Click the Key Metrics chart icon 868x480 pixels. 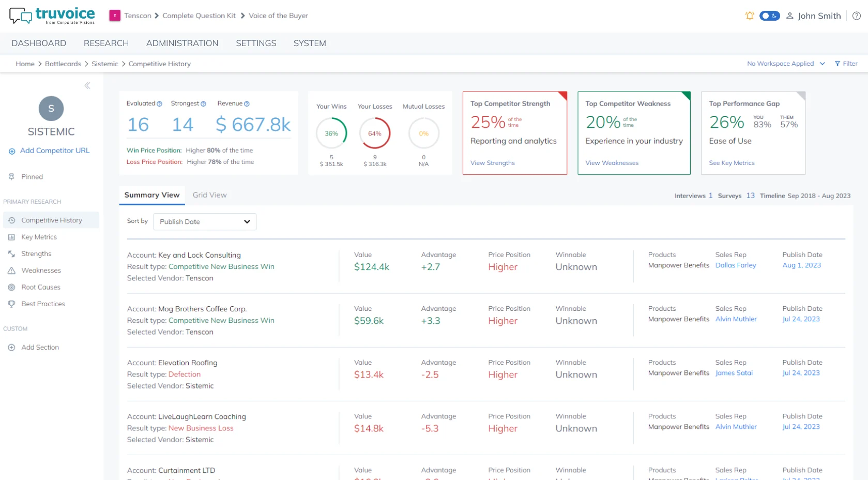coord(11,237)
